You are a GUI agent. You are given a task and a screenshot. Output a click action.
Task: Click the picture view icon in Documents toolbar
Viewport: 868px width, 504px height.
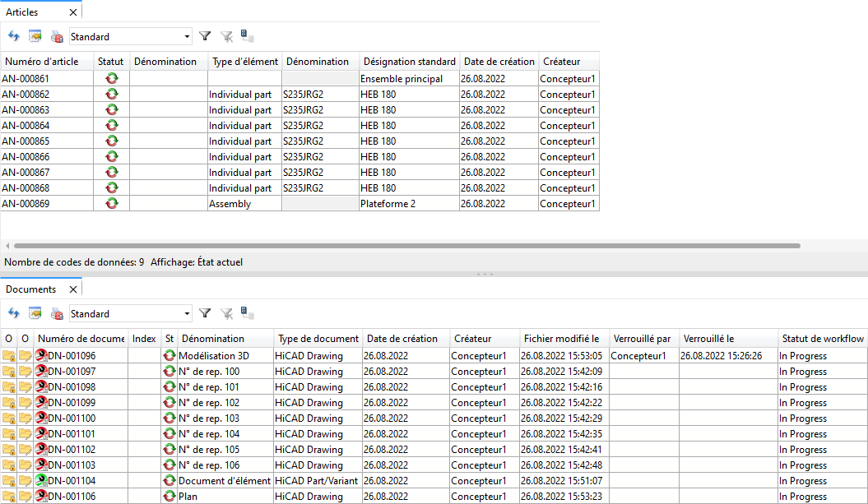[x=35, y=313]
